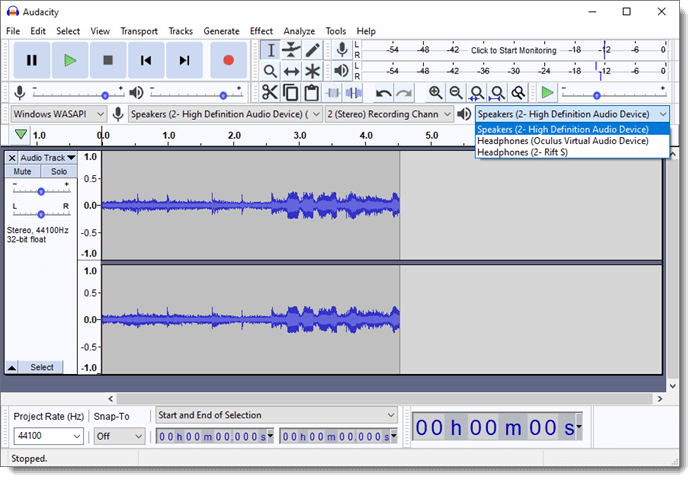Click the playback meter speaker icon
This screenshot has width=695, height=482.
341,71
